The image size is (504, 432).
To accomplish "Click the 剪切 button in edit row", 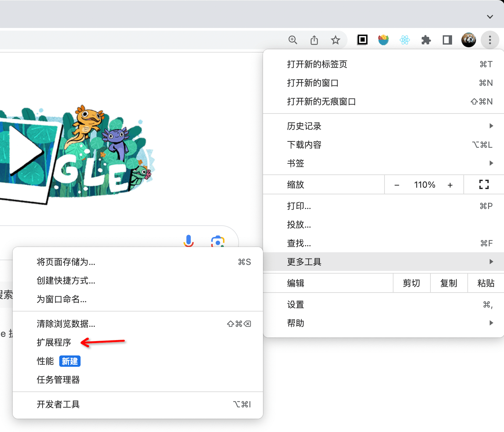I will [411, 283].
